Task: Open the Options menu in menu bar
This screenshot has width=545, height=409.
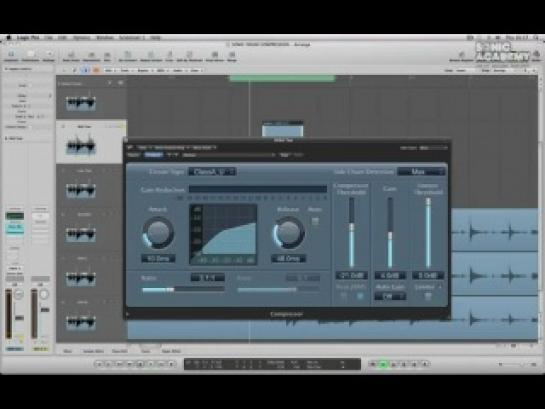Action: click(81, 38)
